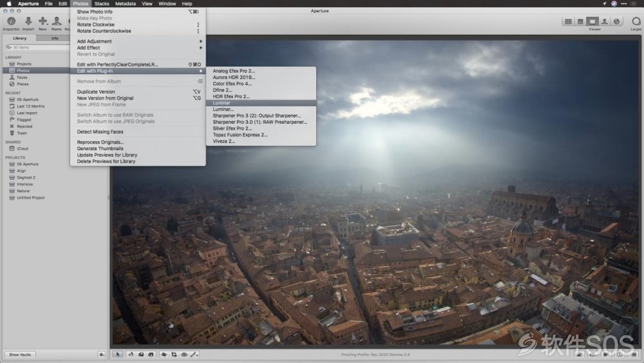The height and width of the screenshot is (363, 644).
Task: Select the Straighten tool
Action: 164,355
